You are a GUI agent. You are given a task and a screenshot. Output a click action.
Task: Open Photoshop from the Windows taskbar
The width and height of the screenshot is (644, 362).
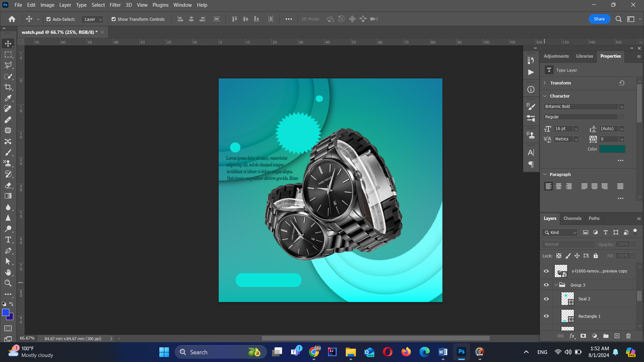pyautogui.click(x=461, y=352)
